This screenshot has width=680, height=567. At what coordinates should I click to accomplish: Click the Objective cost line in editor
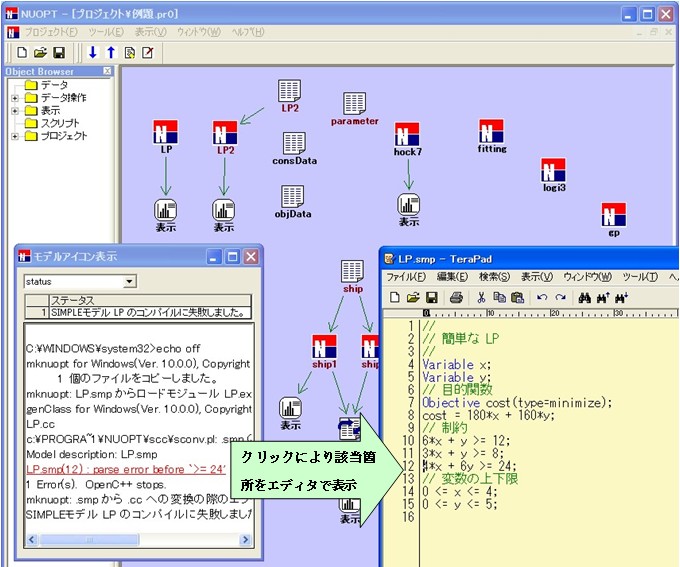point(517,403)
